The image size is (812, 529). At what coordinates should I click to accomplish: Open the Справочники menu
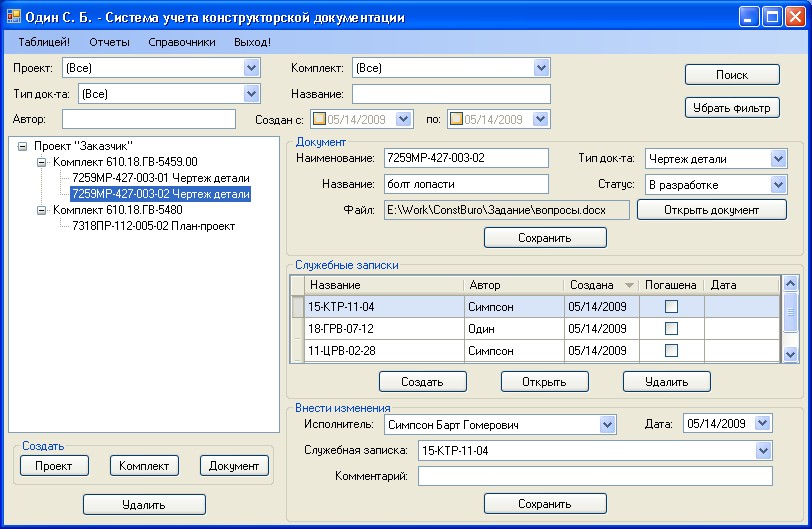coord(181,43)
